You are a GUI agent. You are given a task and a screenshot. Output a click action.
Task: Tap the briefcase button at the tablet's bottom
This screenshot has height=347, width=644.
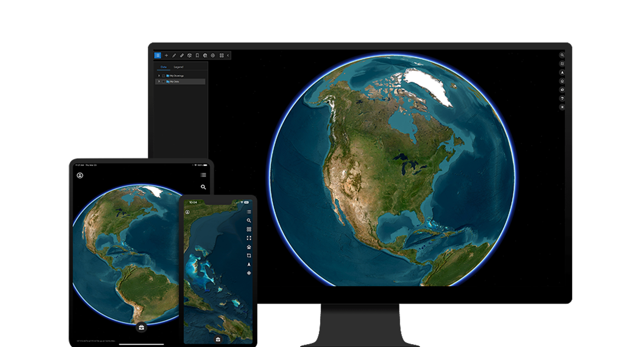141,327
